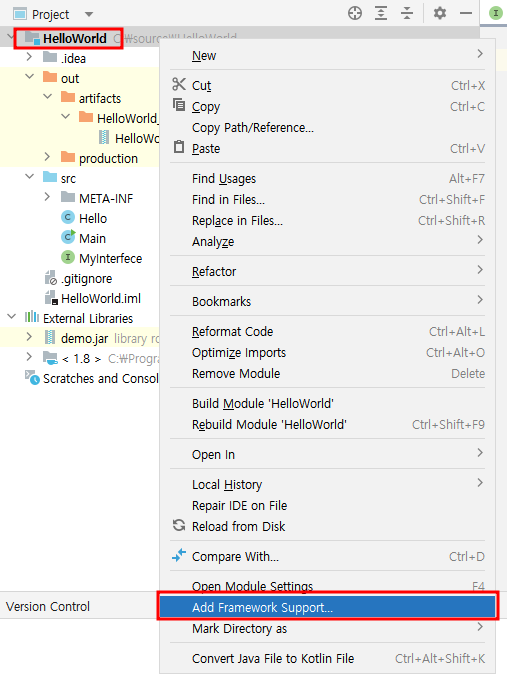Open the Mark Directory as submenu
507x684 pixels.
coord(327,629)
